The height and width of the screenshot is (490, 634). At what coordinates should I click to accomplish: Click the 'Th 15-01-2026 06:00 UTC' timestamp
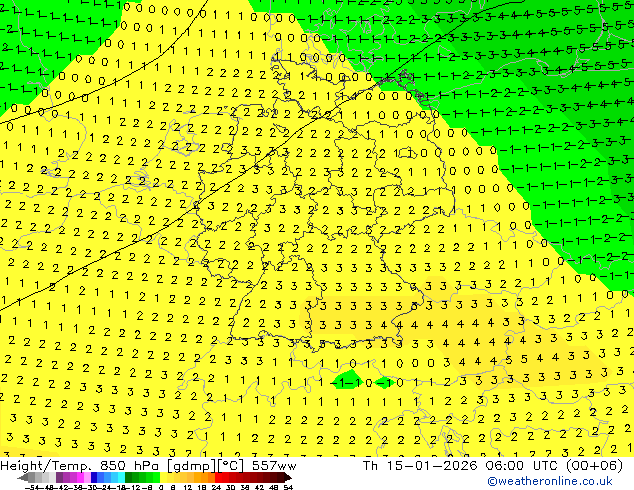pyautogui.click(x=460, y=466)
